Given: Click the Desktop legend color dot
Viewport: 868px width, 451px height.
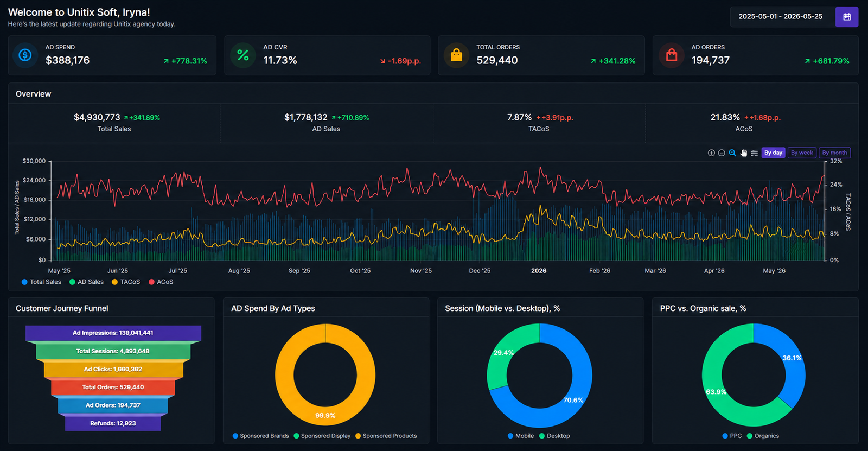Looking at the screenshot, I should coord(542,436).
